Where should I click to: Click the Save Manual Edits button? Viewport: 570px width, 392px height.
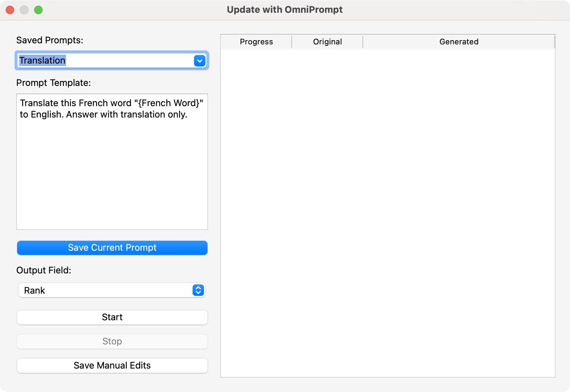112,366
